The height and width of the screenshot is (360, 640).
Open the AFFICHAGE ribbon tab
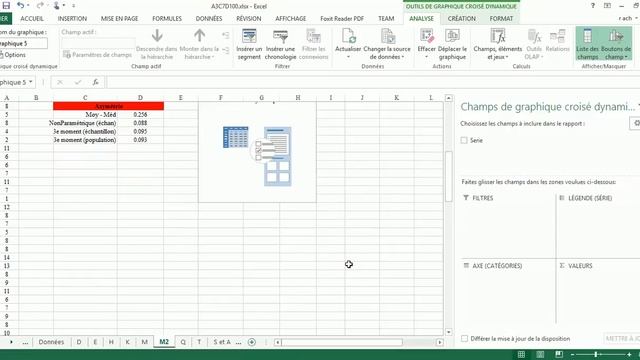click(x=291, y=18)
